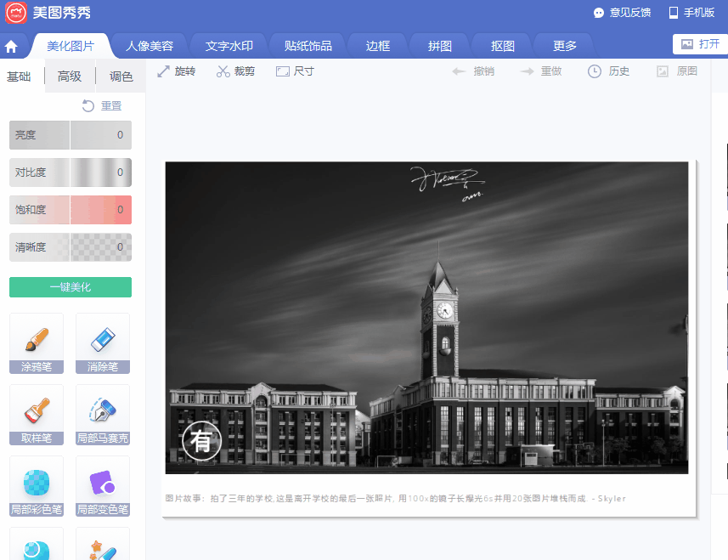The width and height of the screenshot is (728, 560).
Task: Click the home icon beside the tabs
Action: [12, 44]
